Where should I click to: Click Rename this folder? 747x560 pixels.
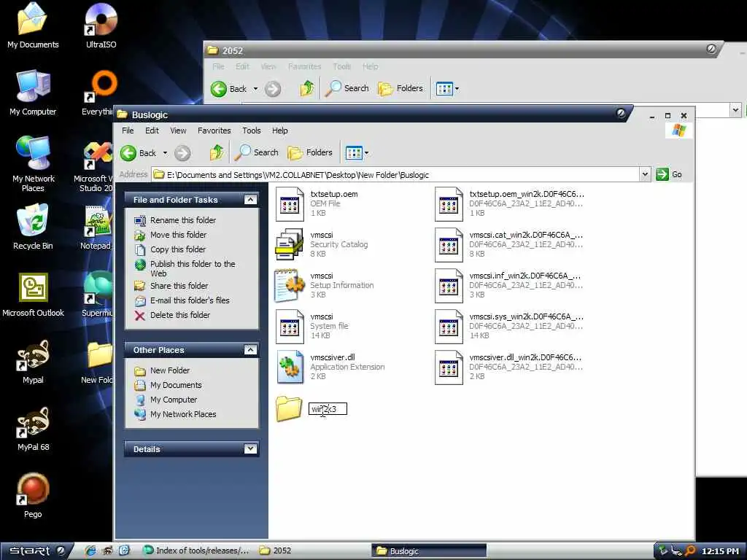click(x=183, y=220)
